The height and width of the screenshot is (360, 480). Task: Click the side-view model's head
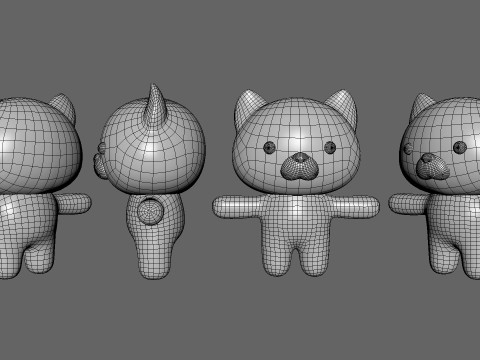point(153,146)
